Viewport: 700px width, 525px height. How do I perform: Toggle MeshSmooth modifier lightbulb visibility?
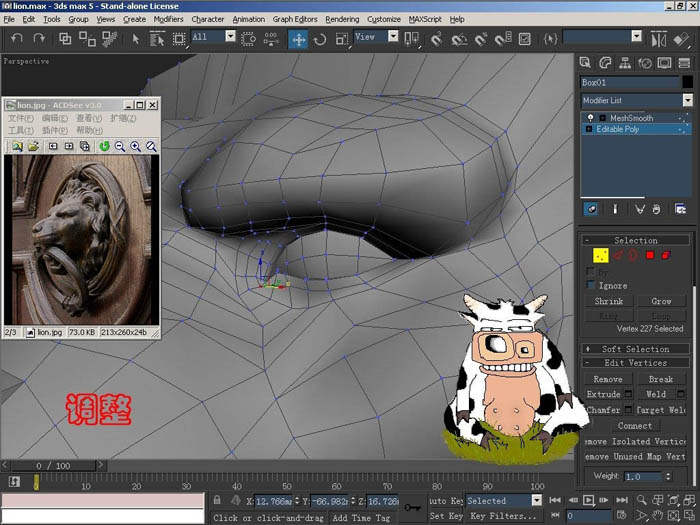tap(591, 118)
